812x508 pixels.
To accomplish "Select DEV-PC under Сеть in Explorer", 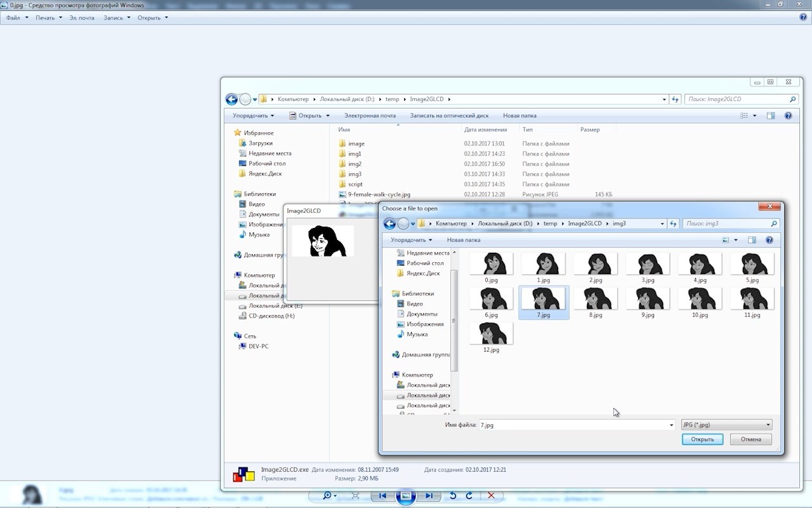I will pos(258,346).
